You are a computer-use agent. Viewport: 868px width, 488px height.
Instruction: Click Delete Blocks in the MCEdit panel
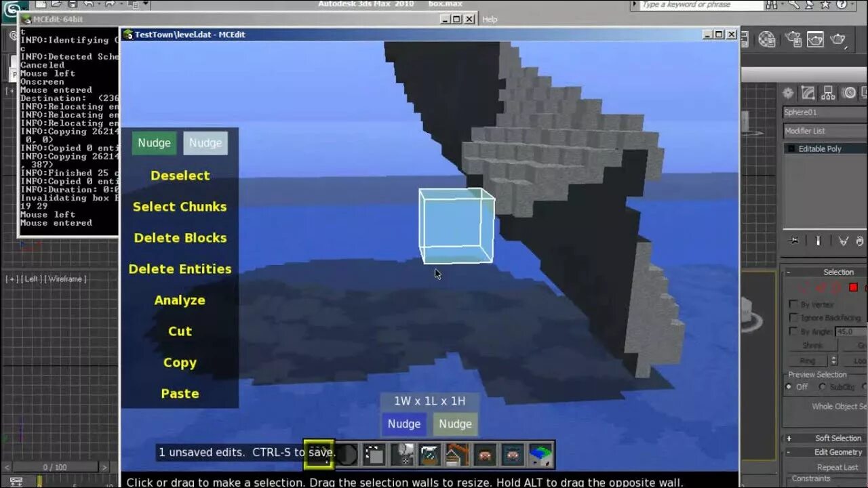[180, 238]
